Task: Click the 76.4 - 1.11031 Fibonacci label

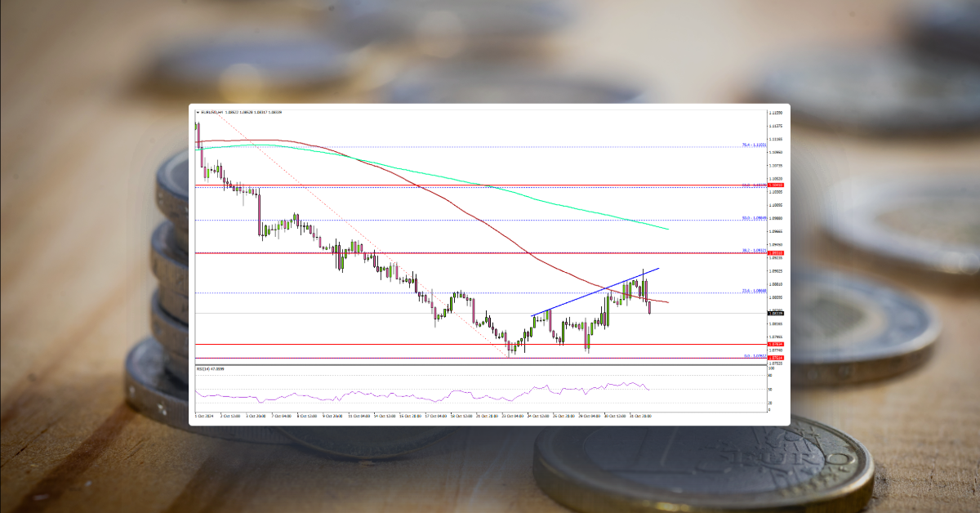Action: (x=751, y=145)
